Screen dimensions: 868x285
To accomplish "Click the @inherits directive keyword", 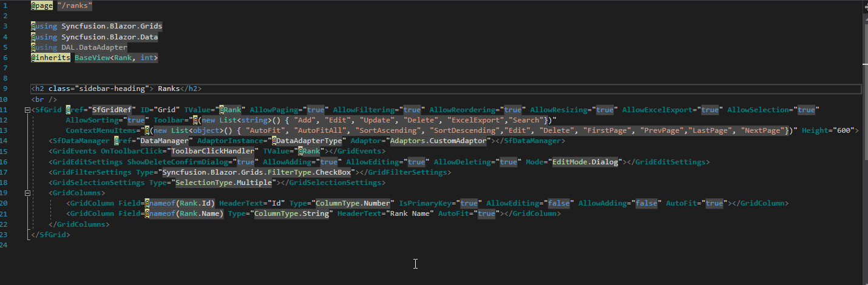I will click(51, 58).
